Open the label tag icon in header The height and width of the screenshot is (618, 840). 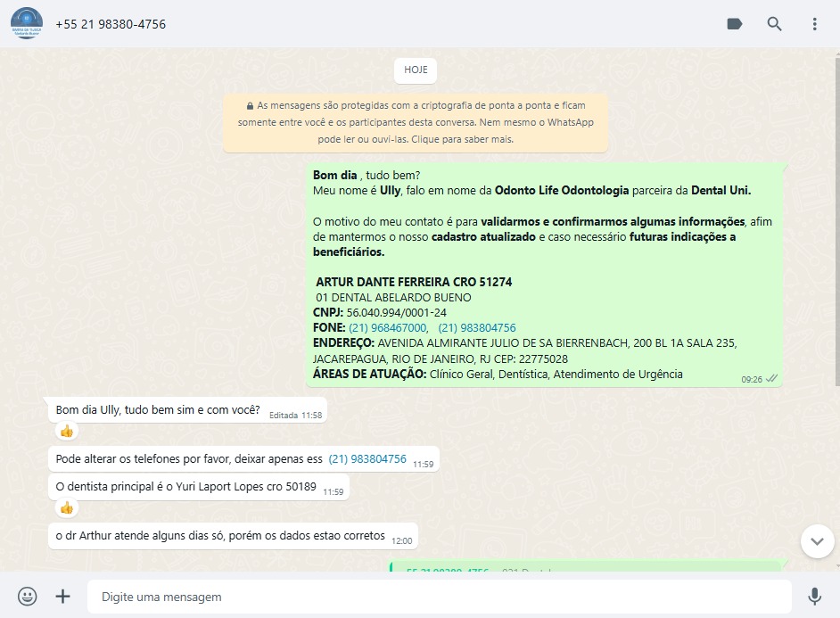click(735, 23)
